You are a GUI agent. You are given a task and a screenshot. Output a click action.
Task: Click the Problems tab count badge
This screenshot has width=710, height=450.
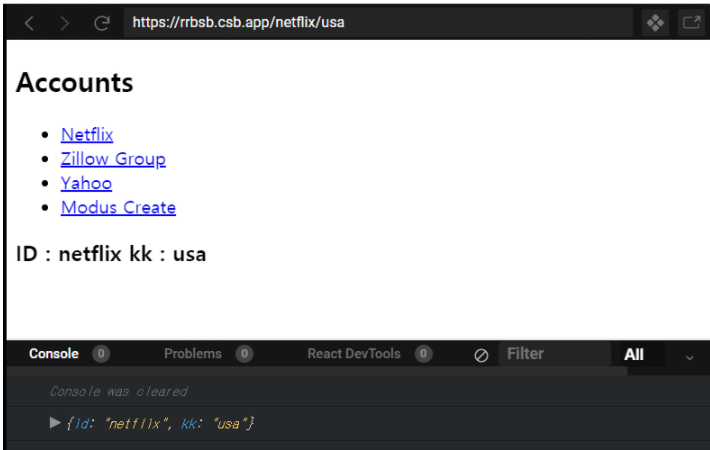tap(244, 354)
